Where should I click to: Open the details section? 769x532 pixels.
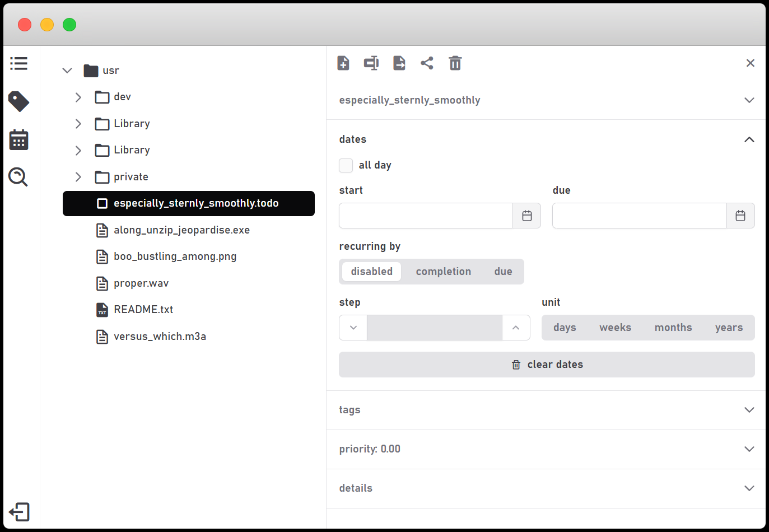pos(749,488)
